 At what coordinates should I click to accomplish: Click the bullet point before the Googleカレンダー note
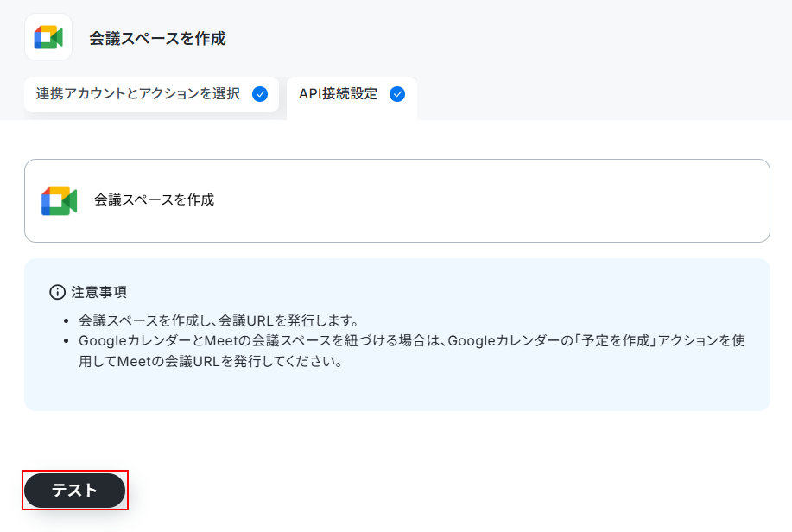tap(67, 341)
